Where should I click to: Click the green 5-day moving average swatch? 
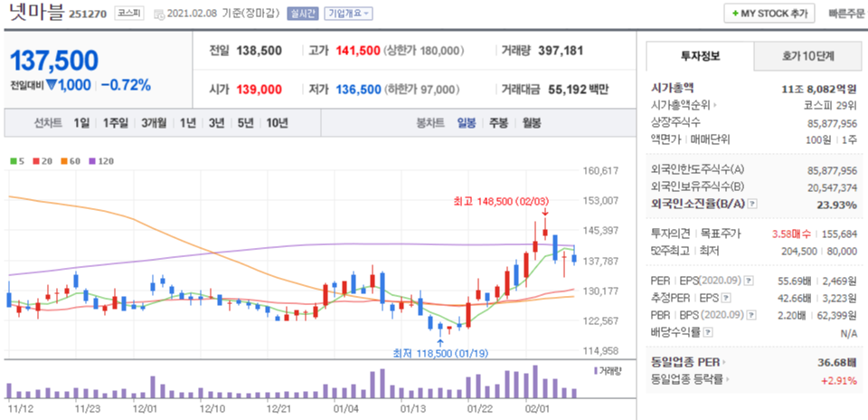point(14,161)
